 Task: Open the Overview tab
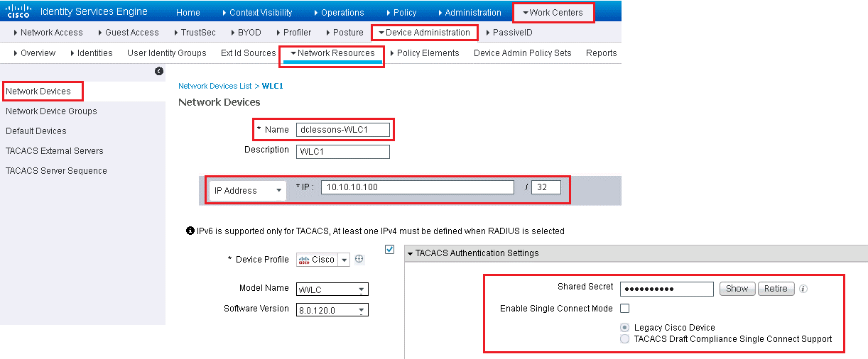[x=35, y=53]
